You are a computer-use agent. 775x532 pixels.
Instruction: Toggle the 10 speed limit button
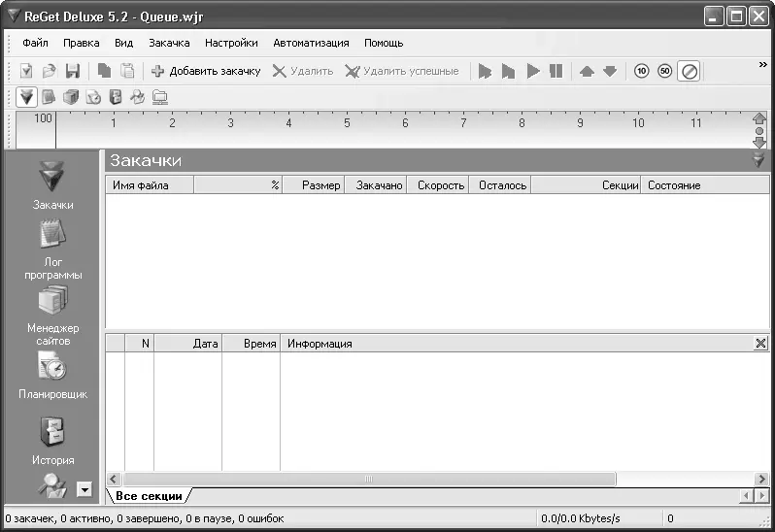pyautogui.click(x=641, y=71)
